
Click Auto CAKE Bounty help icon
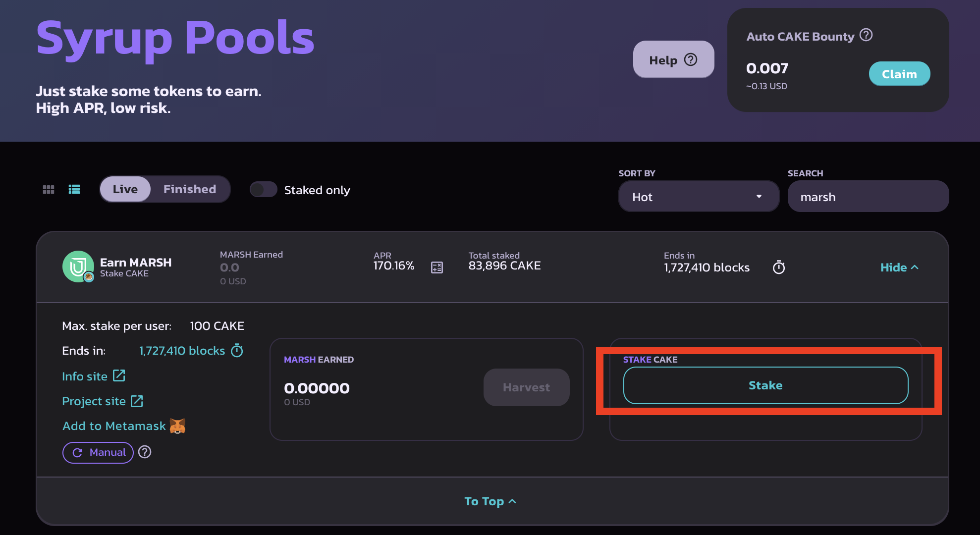[866, 35]
